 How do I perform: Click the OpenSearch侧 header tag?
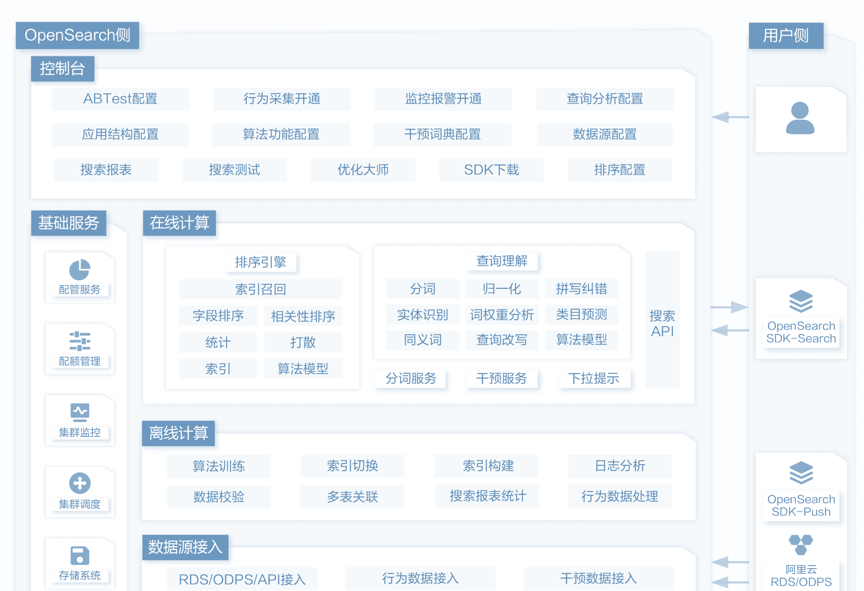77,35
